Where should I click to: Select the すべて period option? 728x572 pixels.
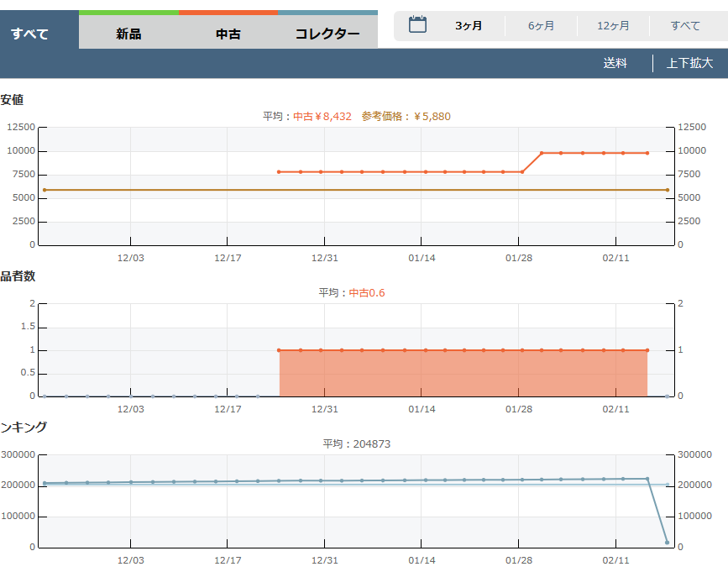685,26
